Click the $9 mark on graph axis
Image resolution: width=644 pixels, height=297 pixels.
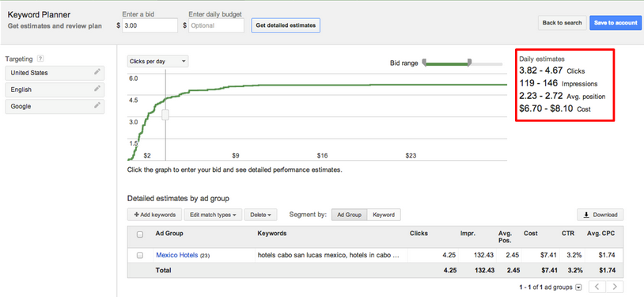[x=235, y=155]
